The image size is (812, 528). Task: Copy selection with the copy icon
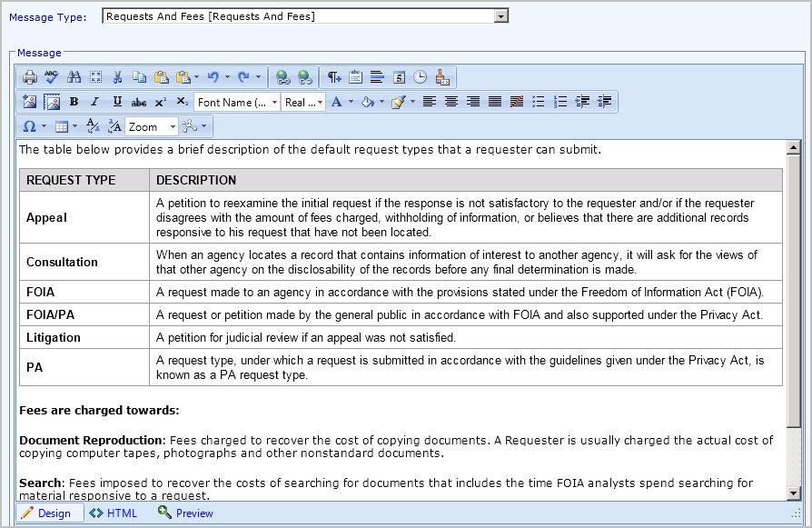click(139, 77)
